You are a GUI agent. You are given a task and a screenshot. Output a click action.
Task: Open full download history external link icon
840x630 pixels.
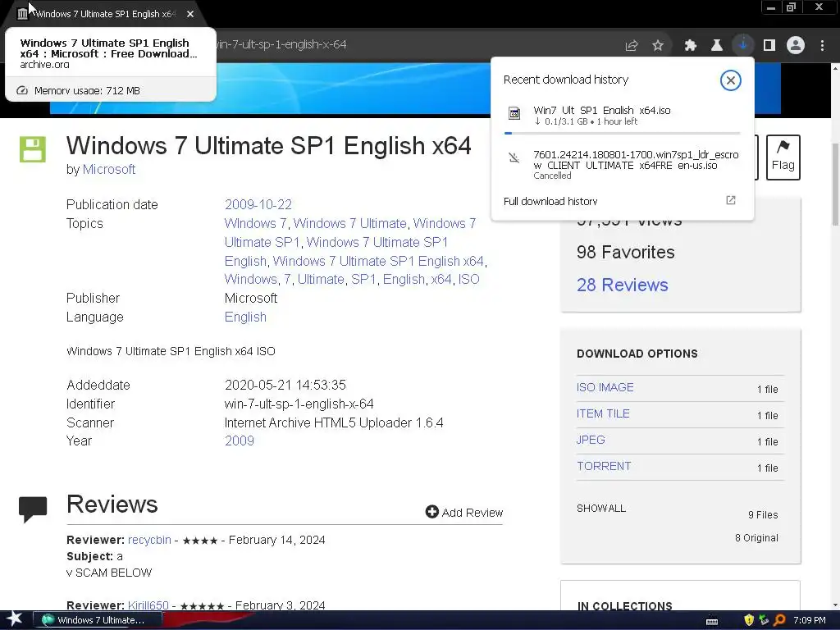pyautogui.click(x=731, y=200)
